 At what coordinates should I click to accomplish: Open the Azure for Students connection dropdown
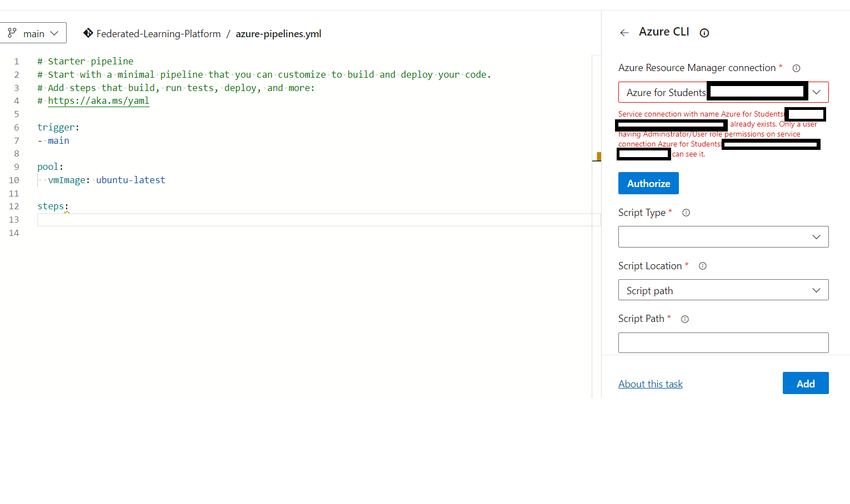(x=817, y=92)
